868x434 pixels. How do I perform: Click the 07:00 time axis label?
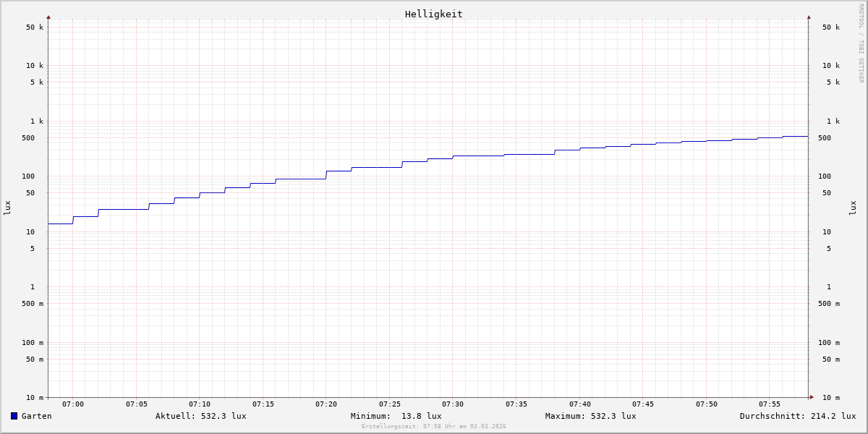coord(73,404)
